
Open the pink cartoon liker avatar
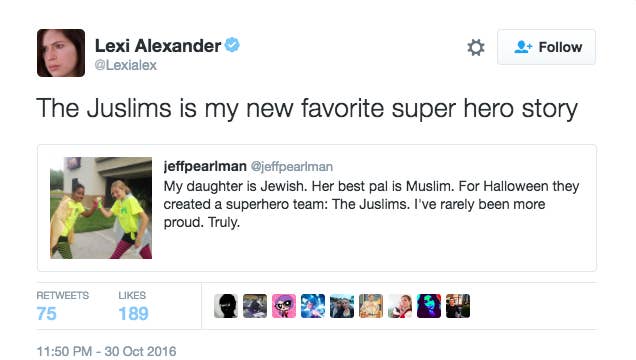284,306
